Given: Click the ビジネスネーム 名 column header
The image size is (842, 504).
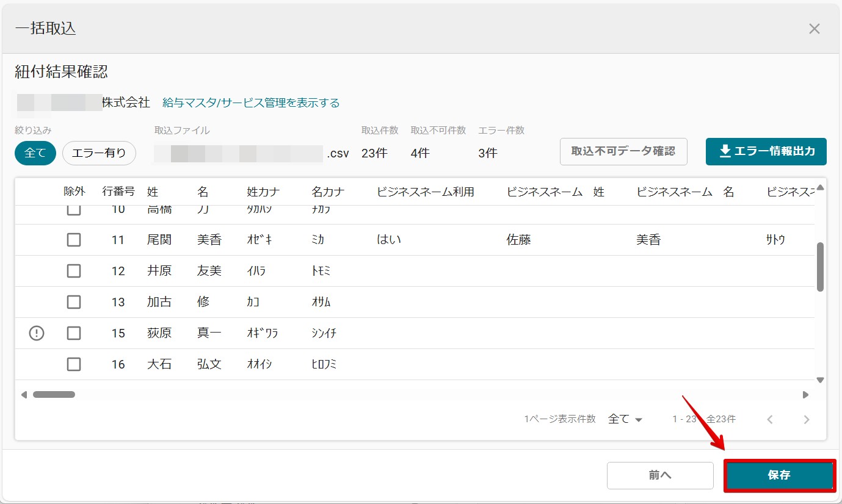Looking at the screenshot, I should (x=685, y=192).
